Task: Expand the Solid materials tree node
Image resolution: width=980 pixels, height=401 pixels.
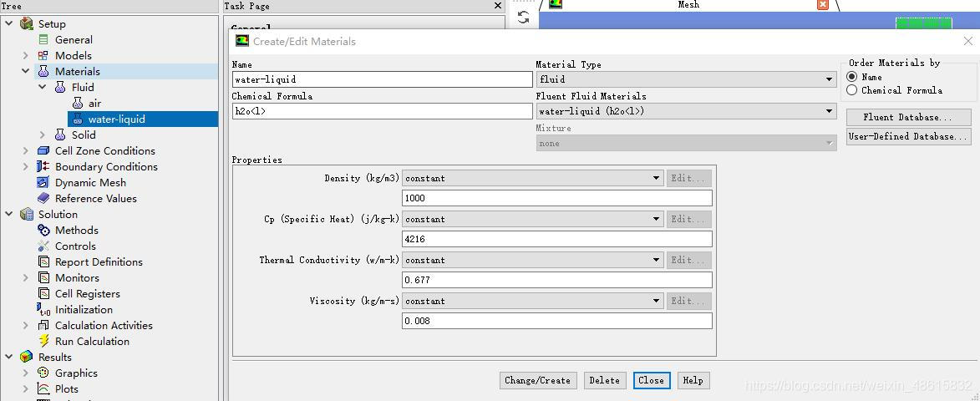Action: 43,135
